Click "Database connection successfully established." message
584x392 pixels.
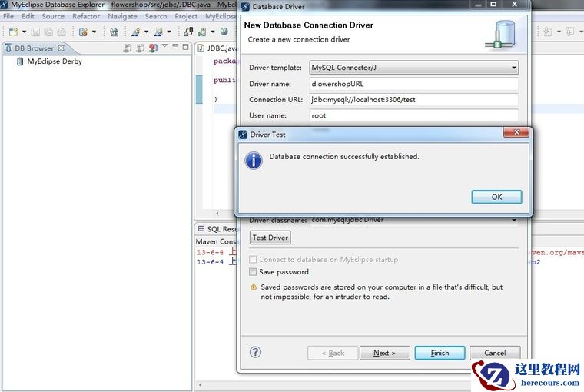click(x=344, y=157)
